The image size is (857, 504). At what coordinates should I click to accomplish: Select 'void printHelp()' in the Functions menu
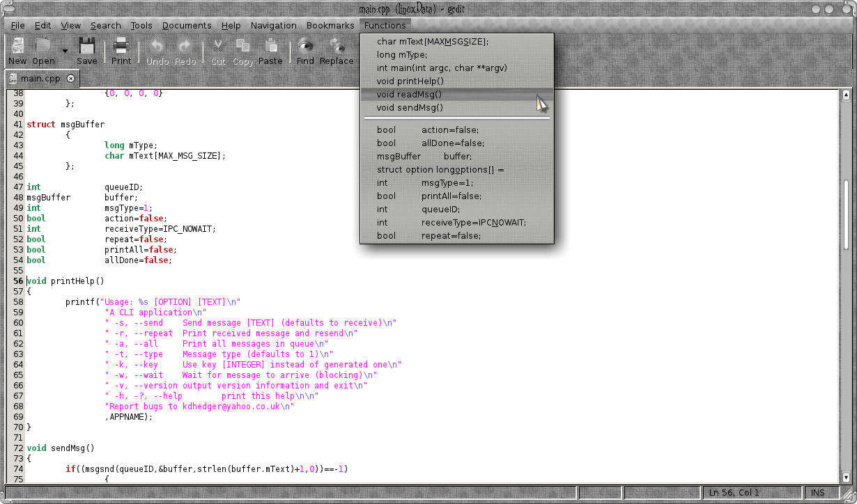tap(457, 81)
